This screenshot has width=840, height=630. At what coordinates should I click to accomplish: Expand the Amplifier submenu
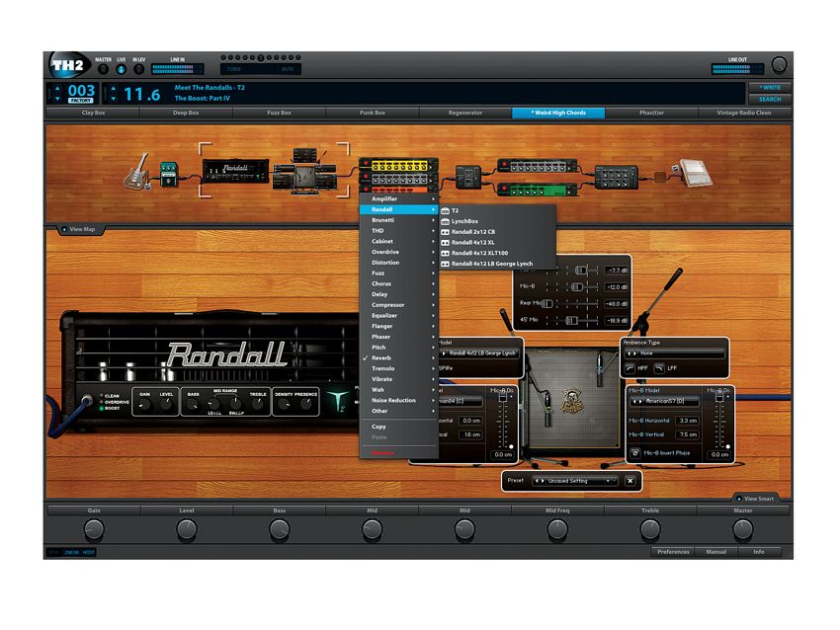pos(399,198)
